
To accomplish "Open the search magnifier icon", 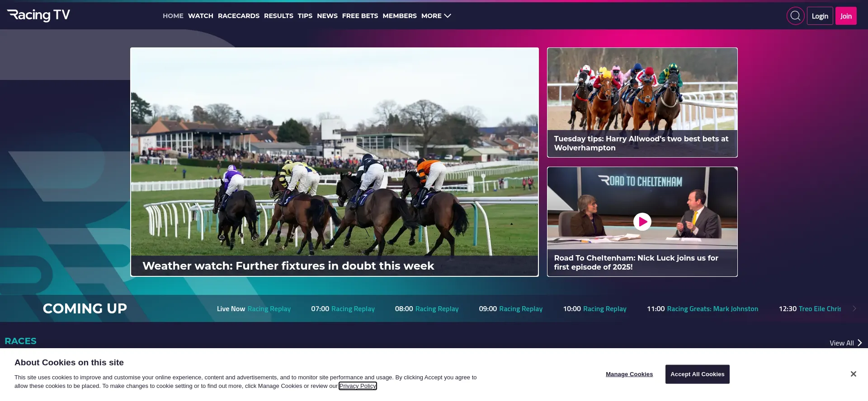I will [x=795, y=16].
